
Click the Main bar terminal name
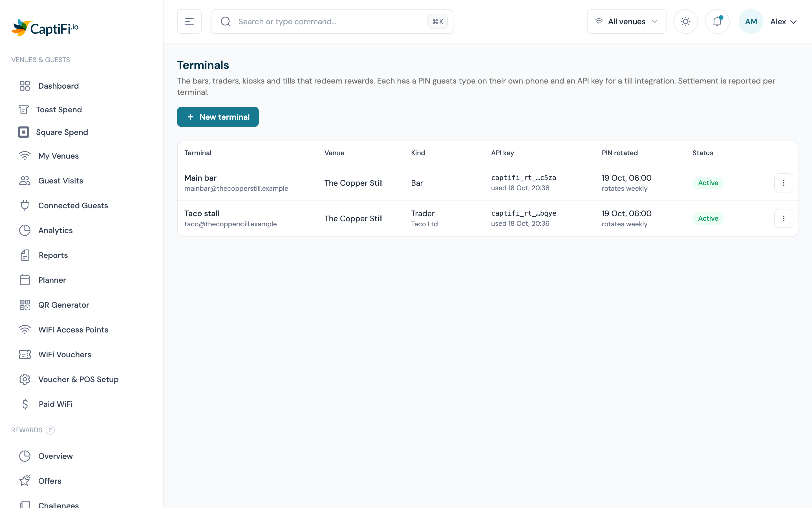tap(200, 178)
